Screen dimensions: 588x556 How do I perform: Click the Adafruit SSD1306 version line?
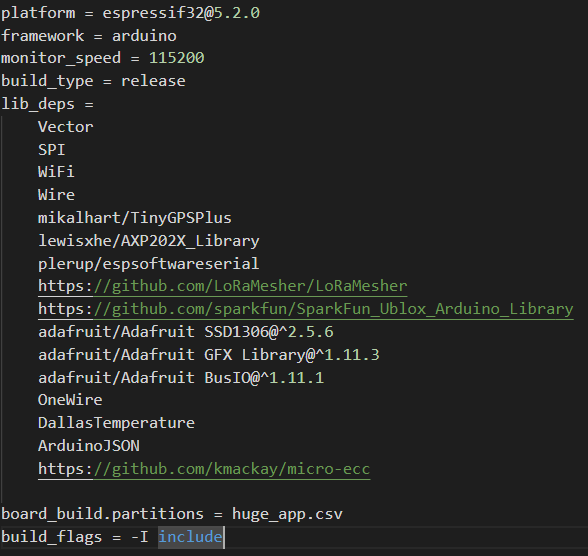point(186,332)
